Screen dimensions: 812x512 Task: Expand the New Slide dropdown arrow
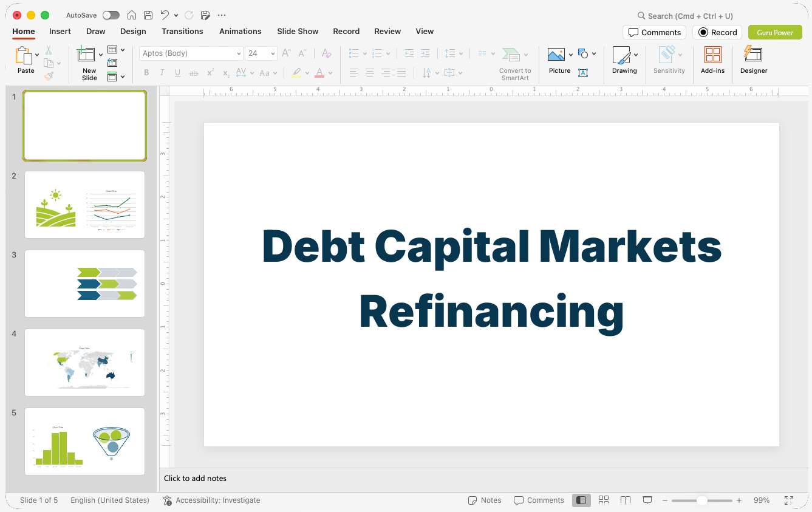coord(100,55)
